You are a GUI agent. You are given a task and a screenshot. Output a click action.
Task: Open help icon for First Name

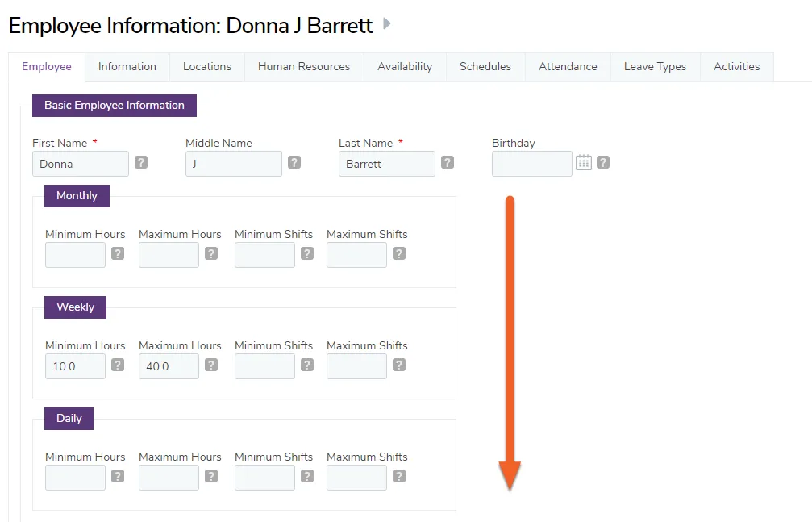(x=141, y=163)
